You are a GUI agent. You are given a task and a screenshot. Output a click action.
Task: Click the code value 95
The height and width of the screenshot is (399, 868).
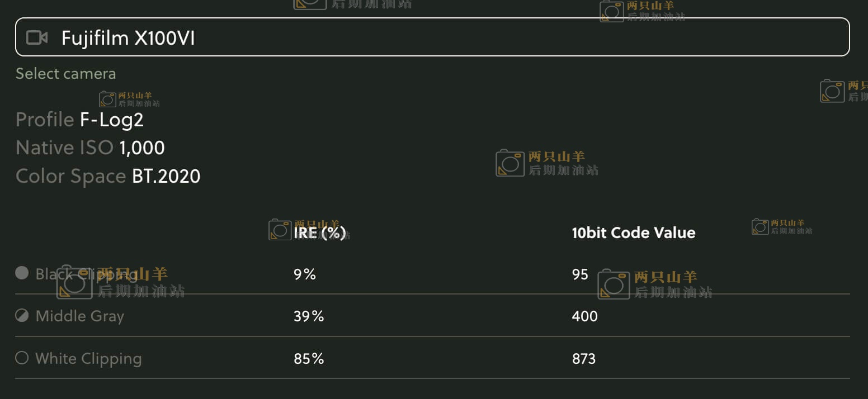click(x=580, y=274)
